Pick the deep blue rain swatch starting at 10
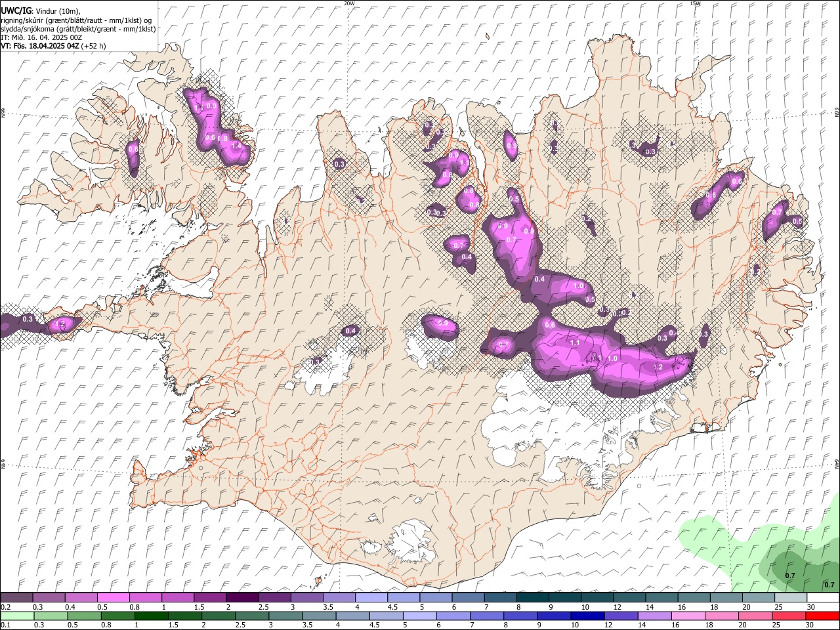840x630 pixels. [x=587, y=616]
